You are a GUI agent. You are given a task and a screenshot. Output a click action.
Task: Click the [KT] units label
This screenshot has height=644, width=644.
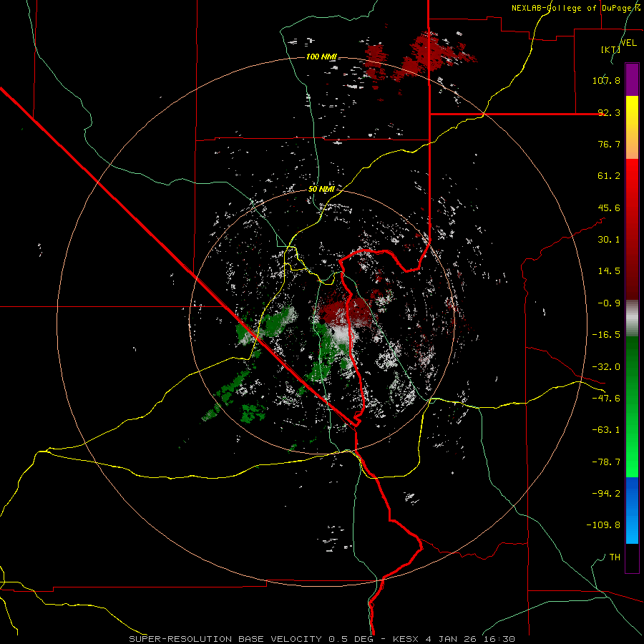pyautogui.click(x=610, y=49)
